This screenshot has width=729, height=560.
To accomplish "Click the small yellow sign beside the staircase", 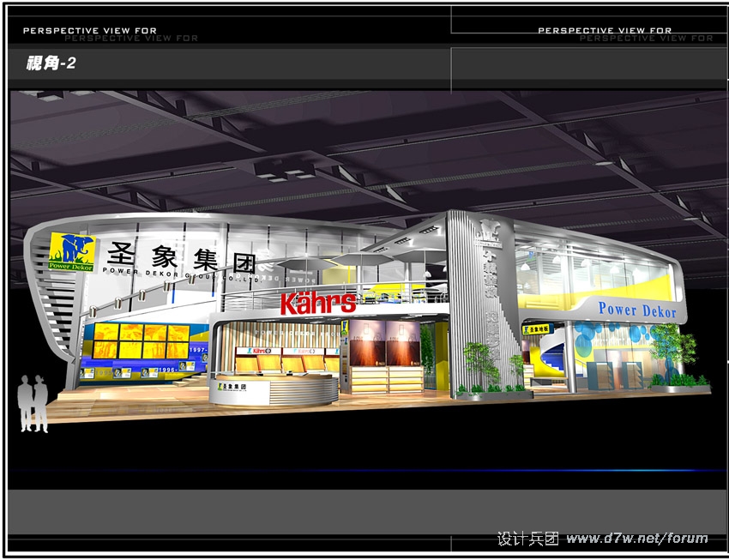I will click(538, 327).
